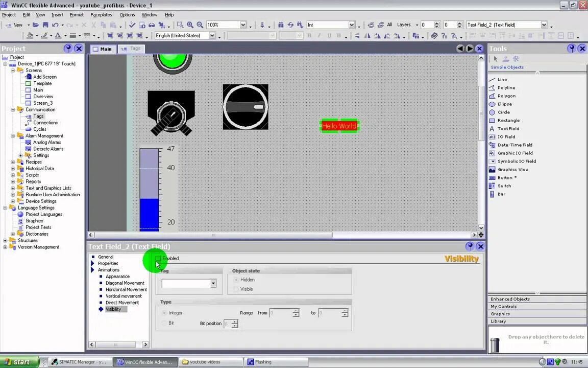The width and height of the screenshot is (588, 368).
Task: Expand the Recipes tree node
Action: 13,162
